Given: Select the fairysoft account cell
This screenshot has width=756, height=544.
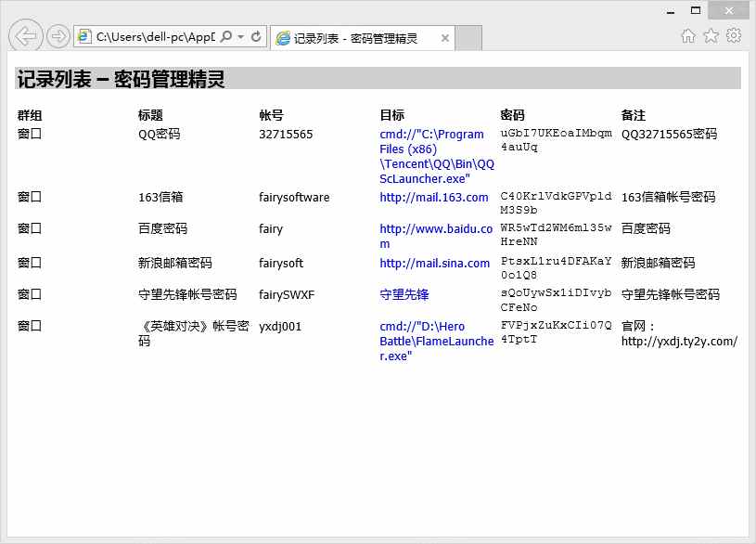Looking at the screenshot, I should [x=281, y=263].
